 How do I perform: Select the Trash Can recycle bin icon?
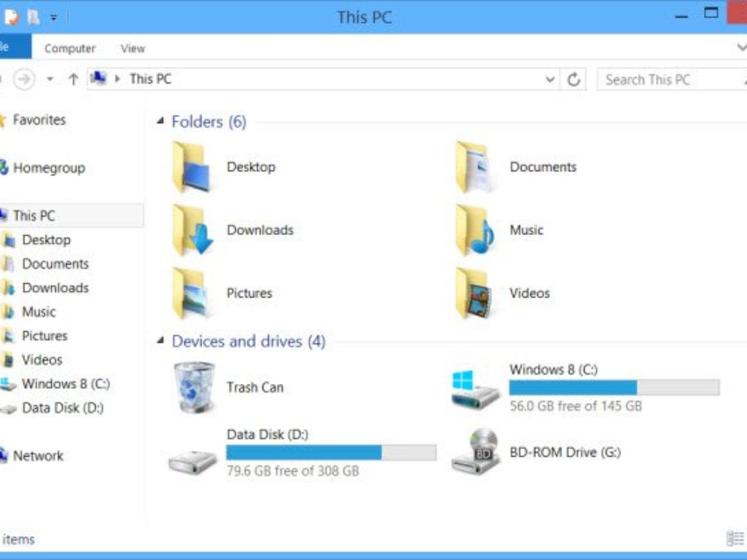[194, 387]
